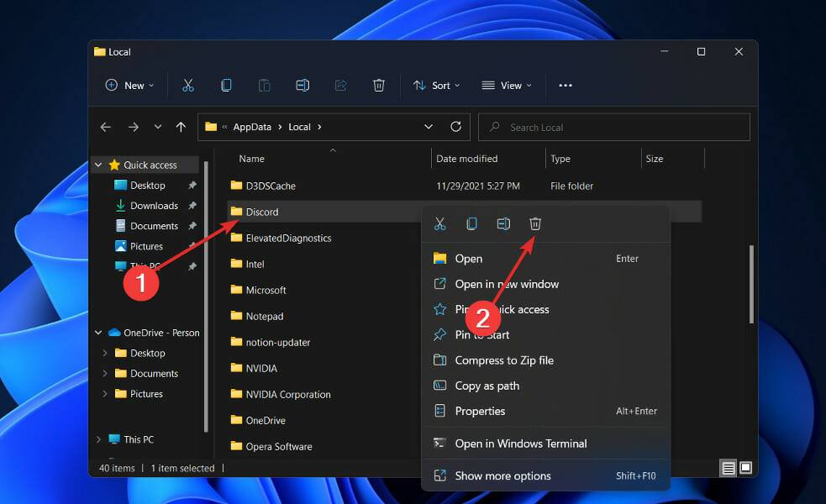
Task: Navigate up to the AppData folder
Action: [181, 126]
